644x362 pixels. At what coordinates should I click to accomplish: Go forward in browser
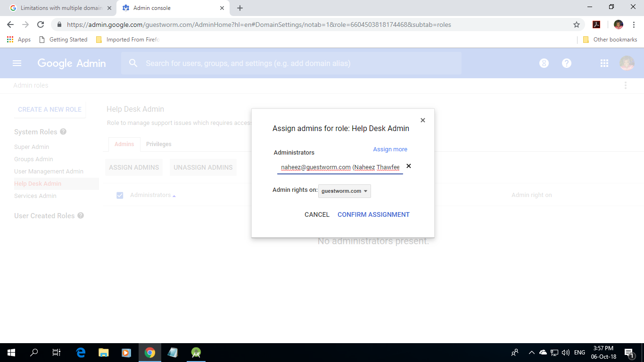pyautogui.click(x=25, y=25)
